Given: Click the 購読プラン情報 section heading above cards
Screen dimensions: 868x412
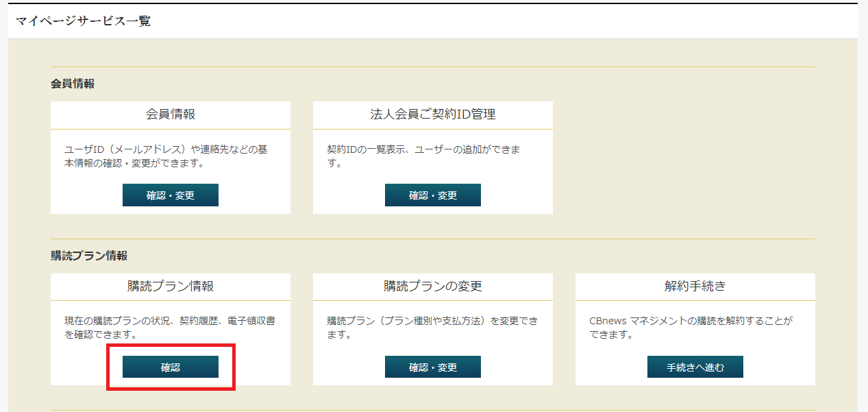Looking at the screenshot, I should (x=89, y=256).
